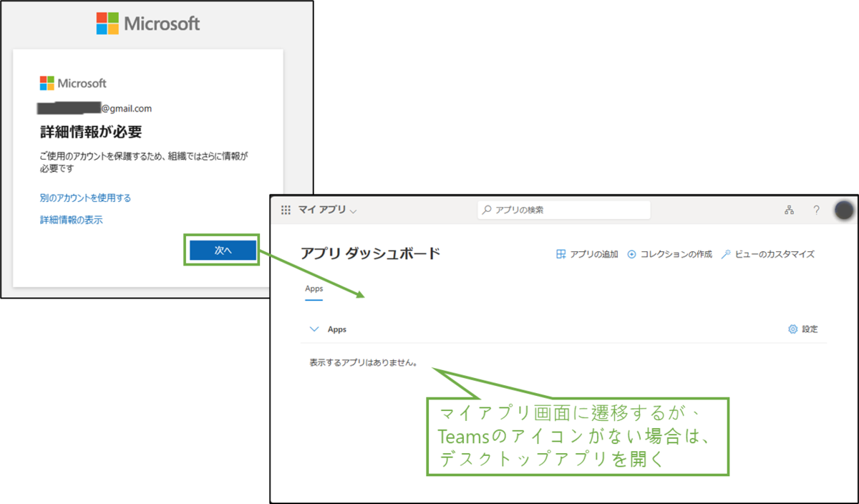The image size is (859, 504).
Task: Open 設定 gear for Apps section
Action: pos(802,329)
